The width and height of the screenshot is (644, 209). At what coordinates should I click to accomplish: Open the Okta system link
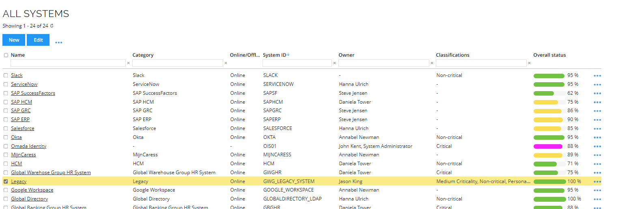(x=16, y=137)
